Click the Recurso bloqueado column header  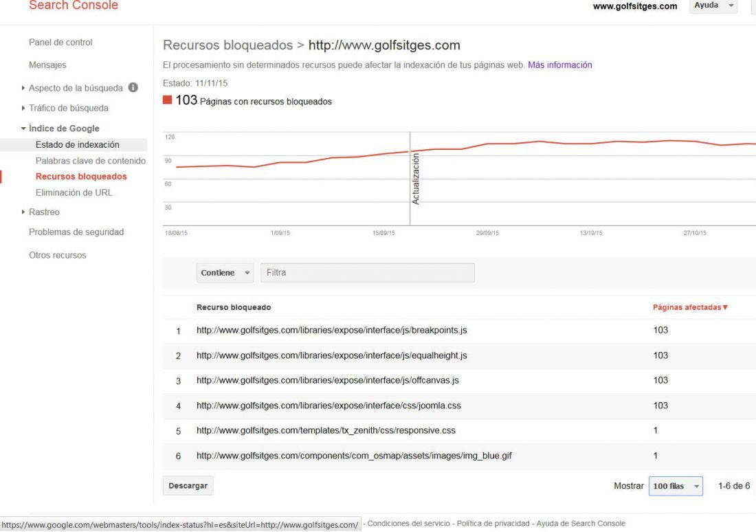pos(234,307)
